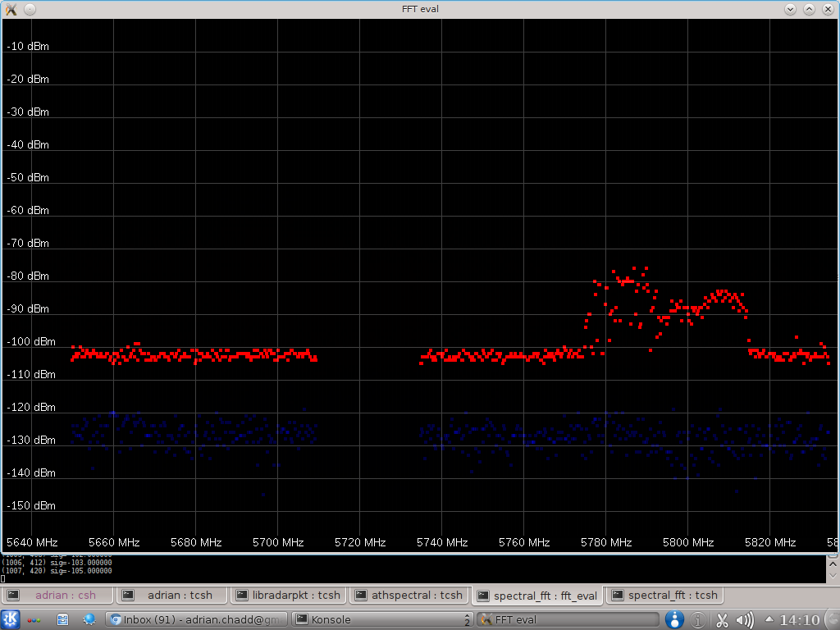Switch to the 'adrian : csh' Konsole tab

click(x=58, y=596)
